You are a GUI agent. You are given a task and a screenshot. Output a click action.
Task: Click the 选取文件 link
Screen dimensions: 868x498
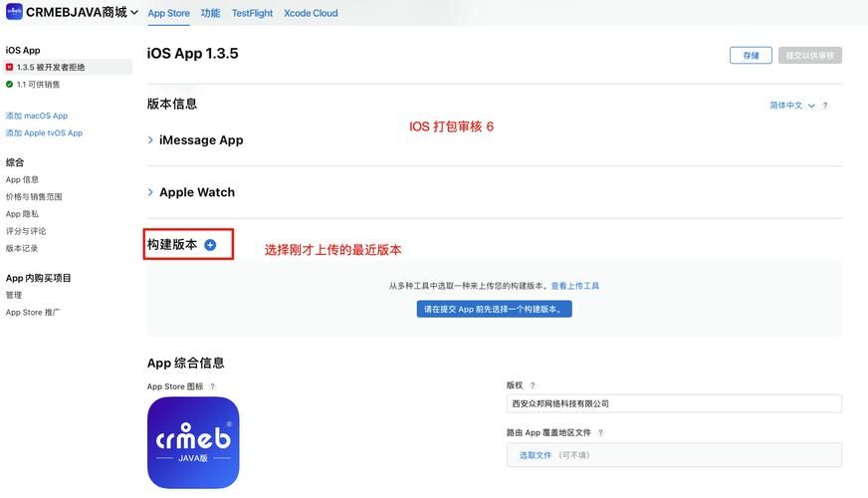pyautogui.click(x=536, y=455)
